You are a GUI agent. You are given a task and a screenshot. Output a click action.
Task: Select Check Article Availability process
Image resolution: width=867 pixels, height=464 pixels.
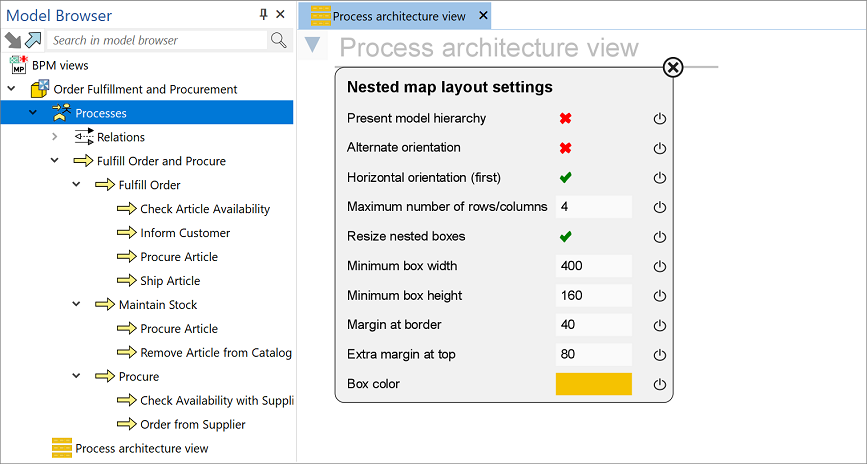click(205, 209)
